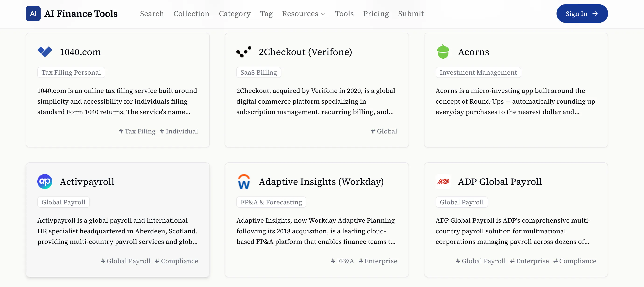Click the green Acorns acorn logo
Viewport: 644px width, 287px height.
point(443,52)
